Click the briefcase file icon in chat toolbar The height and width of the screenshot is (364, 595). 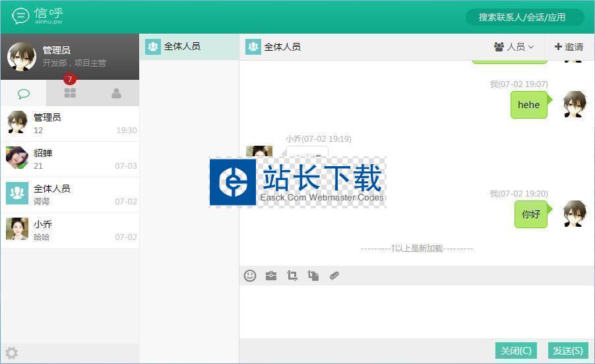coord(271,276)
